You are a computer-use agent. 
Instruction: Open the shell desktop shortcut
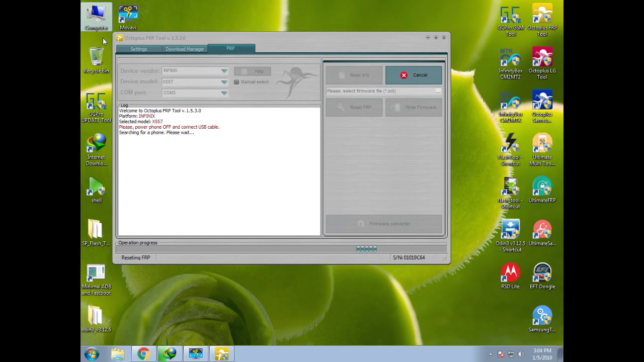click(x=96, y=190)
